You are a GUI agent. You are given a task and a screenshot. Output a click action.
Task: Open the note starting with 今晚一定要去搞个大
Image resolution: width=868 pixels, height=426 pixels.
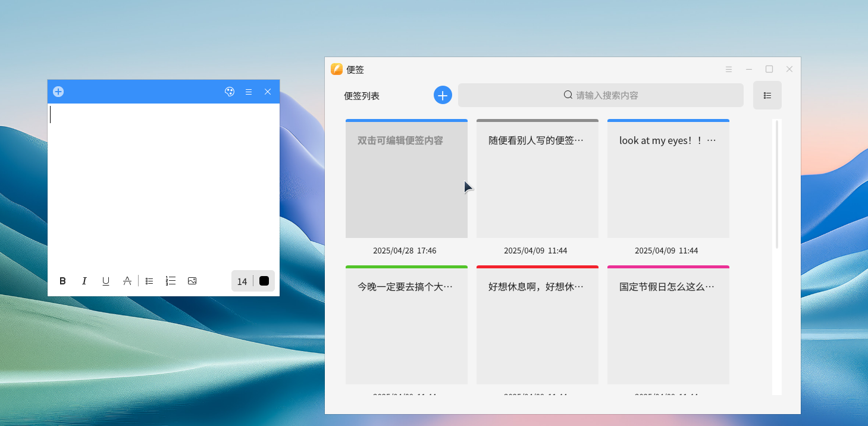[406, 325]
